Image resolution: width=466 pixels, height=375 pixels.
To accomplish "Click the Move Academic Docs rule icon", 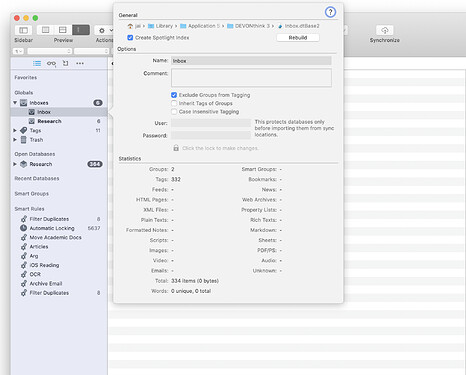I will click(23, 237).
